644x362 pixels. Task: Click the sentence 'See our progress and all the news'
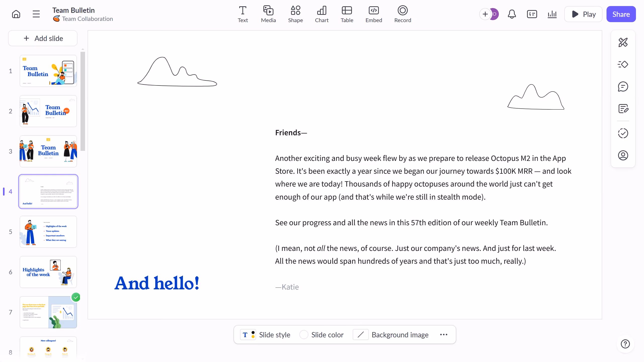[411, 222]
